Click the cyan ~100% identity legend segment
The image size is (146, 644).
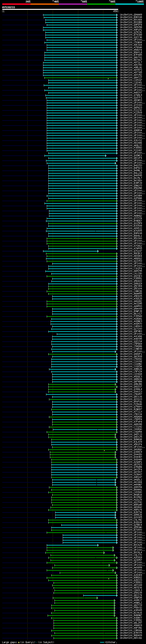tap(130, 4)
